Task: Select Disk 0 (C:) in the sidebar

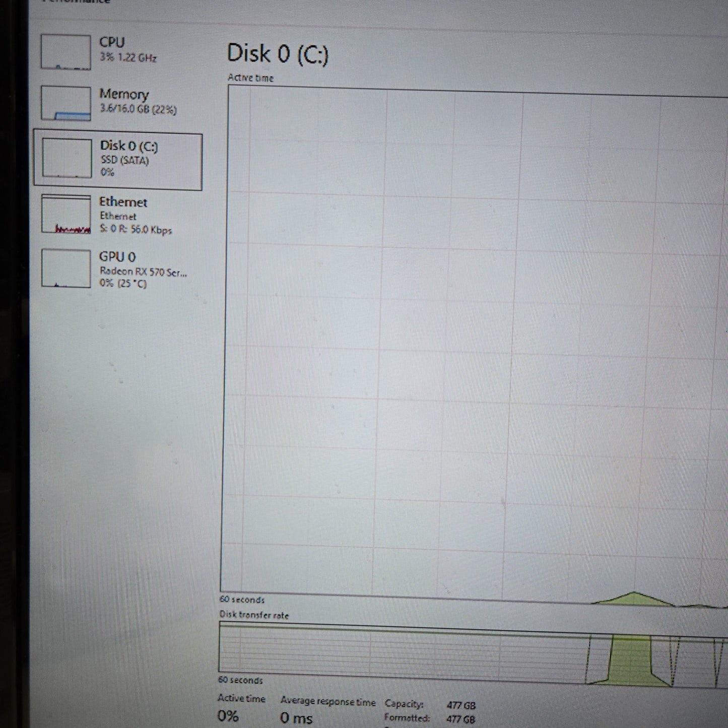Action: pyautogui.click(x=118, y=162)
